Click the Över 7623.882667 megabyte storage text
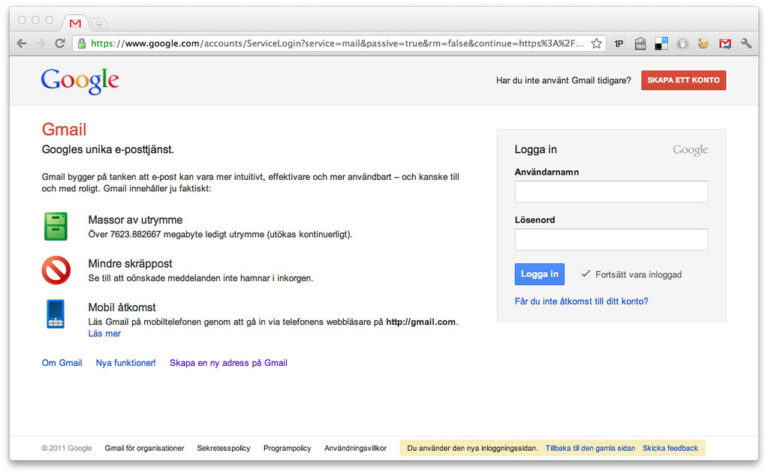Image resolution: width=768 pixels, height=474 pixels. point(220,234)
